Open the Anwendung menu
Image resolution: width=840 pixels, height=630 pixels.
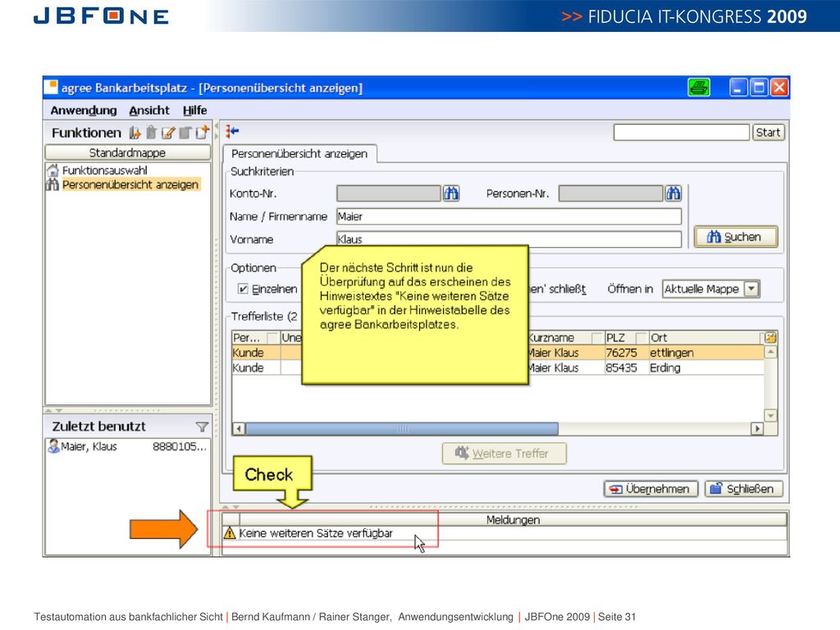pyautogui.click(x=84, y=111)
